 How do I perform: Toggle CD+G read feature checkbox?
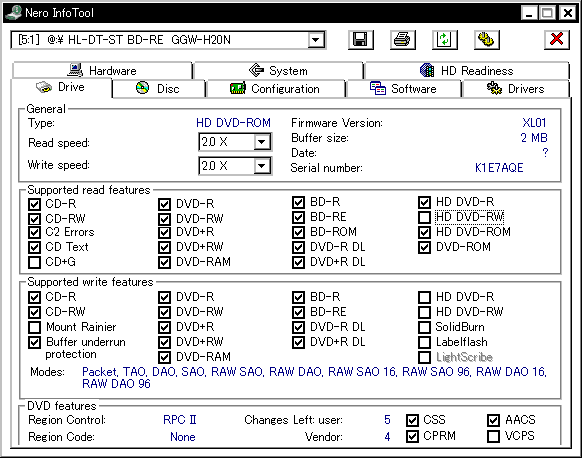point(35,262)
